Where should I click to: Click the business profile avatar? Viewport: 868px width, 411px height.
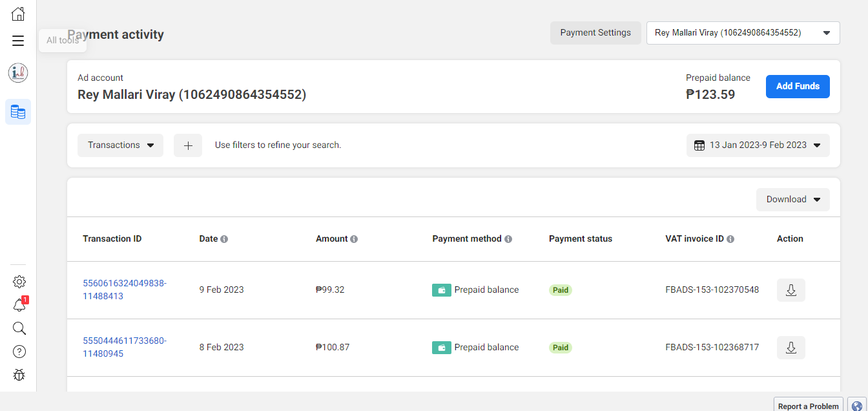[x=18, y=73]
